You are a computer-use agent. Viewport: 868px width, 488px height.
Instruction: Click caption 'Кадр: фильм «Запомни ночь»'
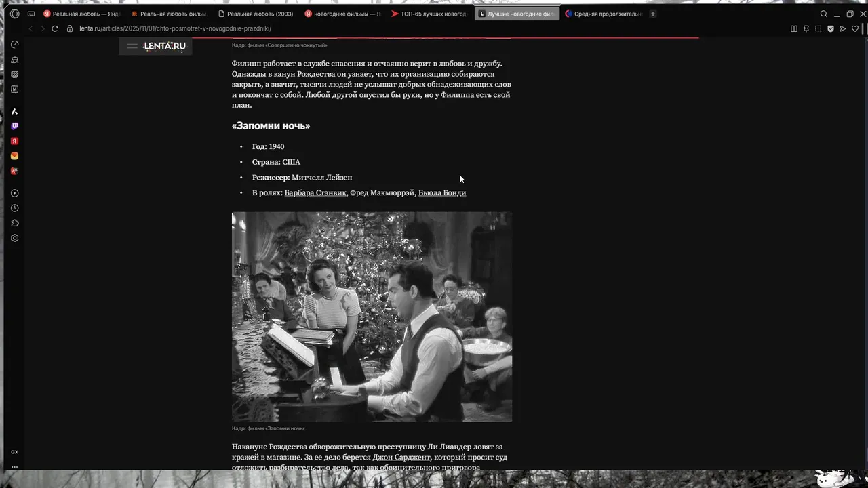point(268,428)
